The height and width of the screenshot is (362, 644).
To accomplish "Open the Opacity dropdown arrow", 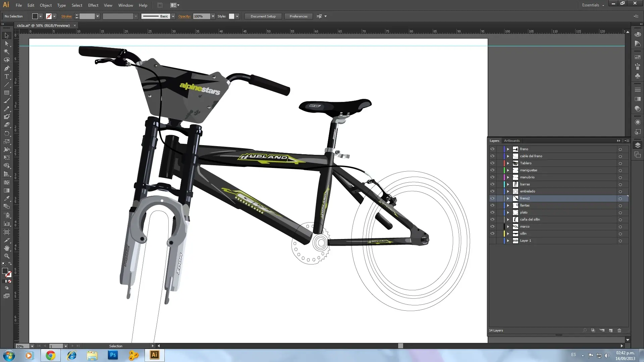I will coord(213,16).
